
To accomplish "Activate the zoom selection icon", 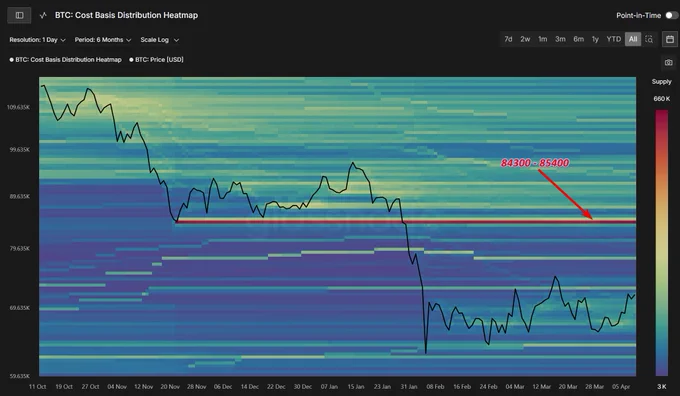I will pos(649,39).
